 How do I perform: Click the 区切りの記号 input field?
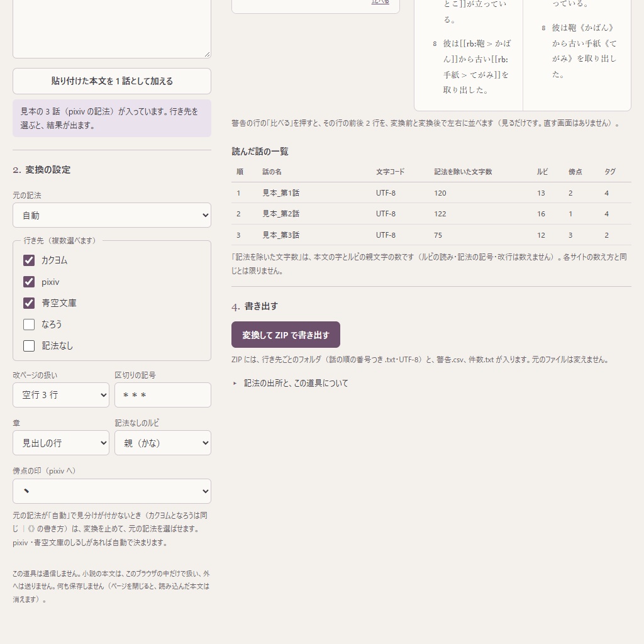point(163,395)
